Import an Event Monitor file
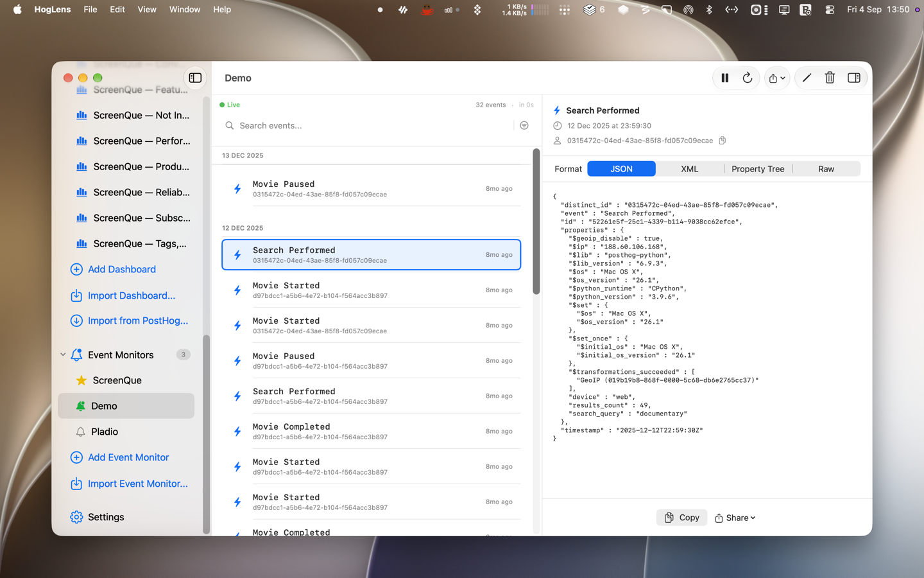 (x=129, y=484)
